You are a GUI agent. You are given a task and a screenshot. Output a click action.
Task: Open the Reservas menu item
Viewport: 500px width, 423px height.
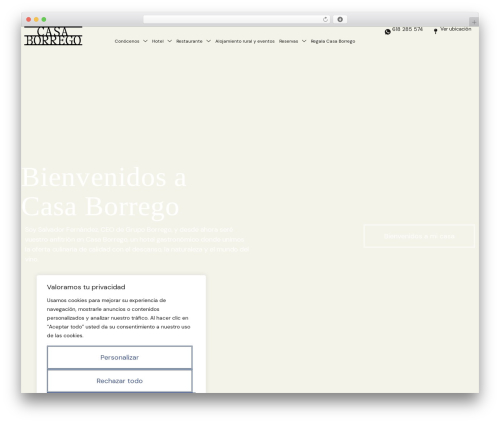click(288, 41)
